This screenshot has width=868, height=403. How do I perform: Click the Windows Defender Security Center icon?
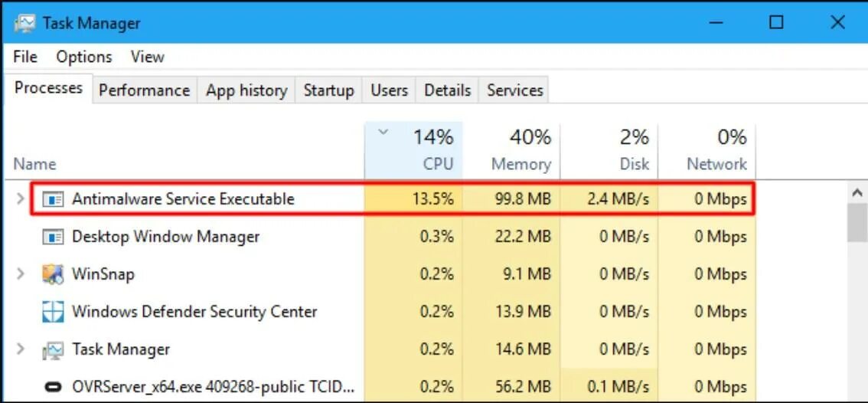(x=53, y=312)
